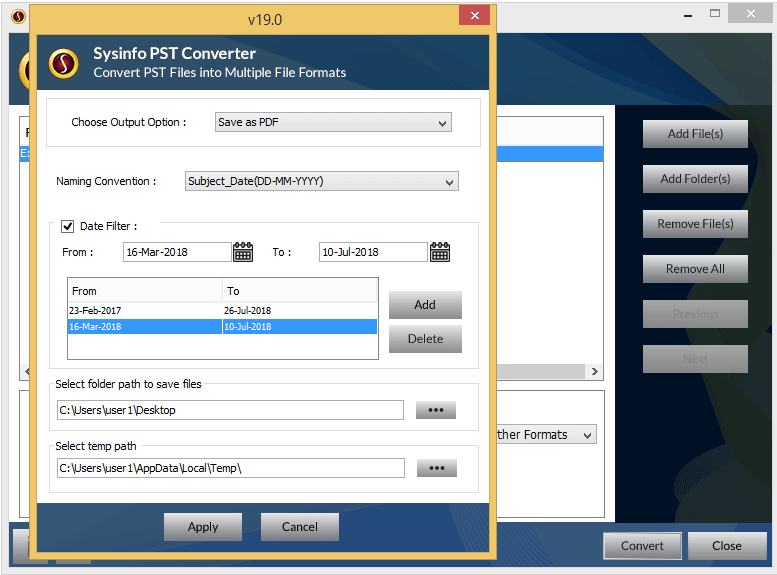Click Add File(s) in main window
The width and height of the screenshot is (777, 575).
pos(695,134)
